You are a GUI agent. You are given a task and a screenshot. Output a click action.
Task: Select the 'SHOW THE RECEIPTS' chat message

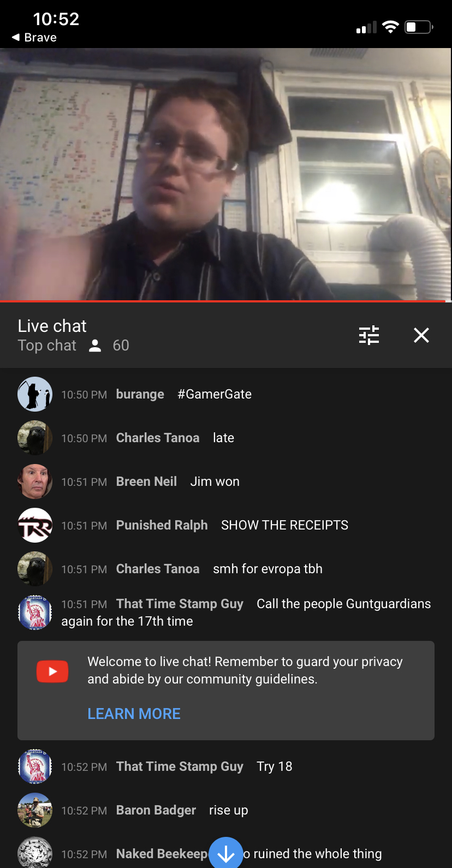coord(284,525)
